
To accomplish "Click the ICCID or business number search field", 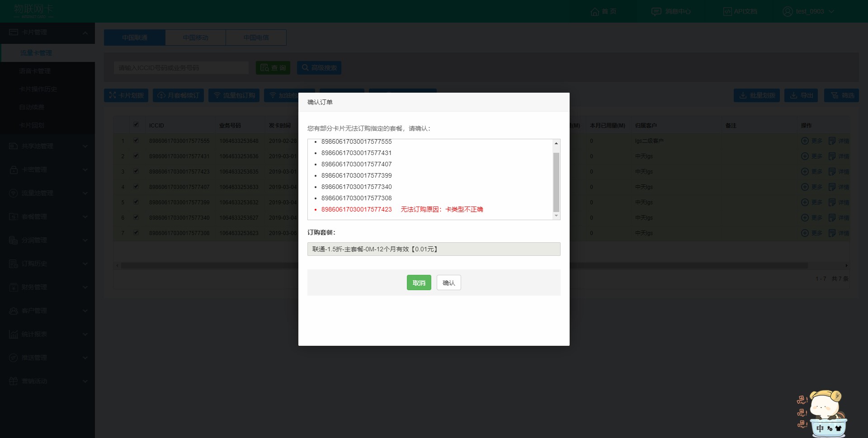I will (181, 68).
